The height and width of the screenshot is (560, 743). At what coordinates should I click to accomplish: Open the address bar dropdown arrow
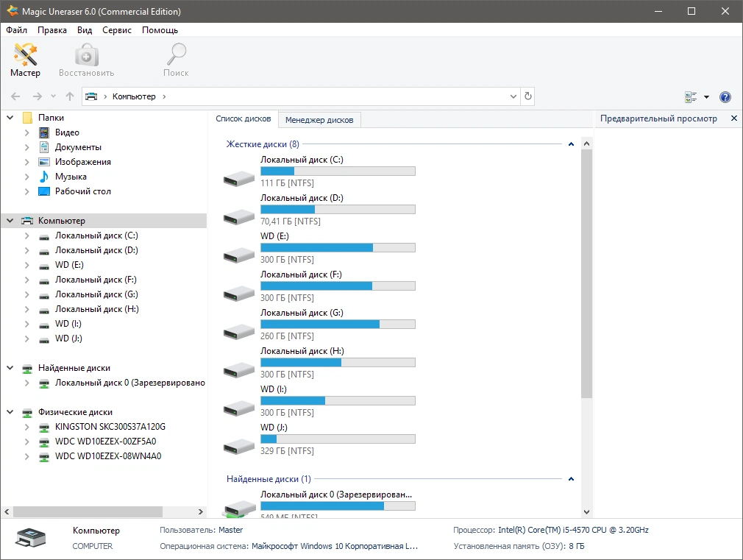coord(513,96)
